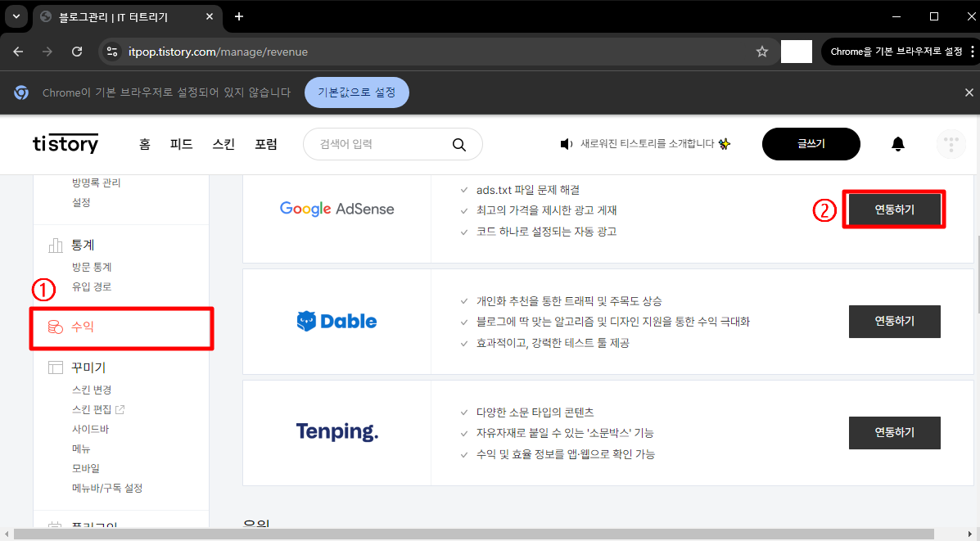Open 유입 경로 in the sidebar
Screen dimensions: 980x541
(92, 286)
